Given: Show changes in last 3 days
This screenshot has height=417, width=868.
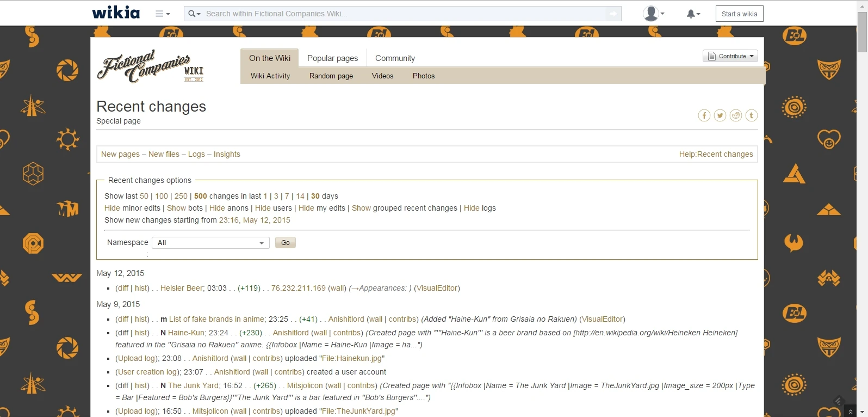Looking at the screenshot, I should pos(276,196).
